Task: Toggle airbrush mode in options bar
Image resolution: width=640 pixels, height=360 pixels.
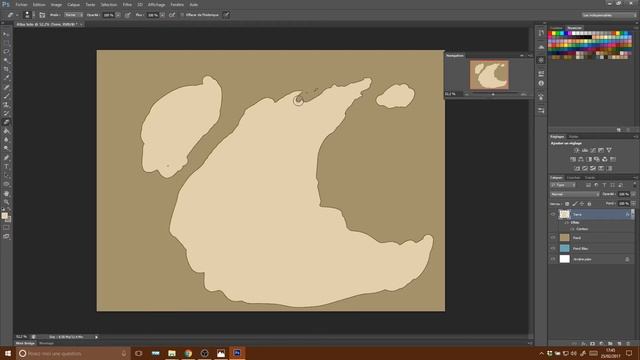Action: point(172,15)
